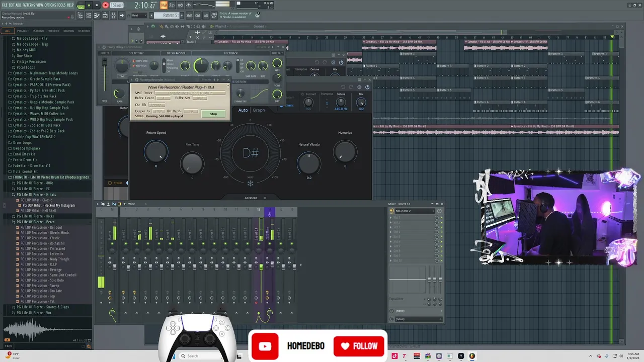Viewport: 644px width, 362px height.
Task: Select PG LOP Percussion - Revenge sample
Action: 41,269
